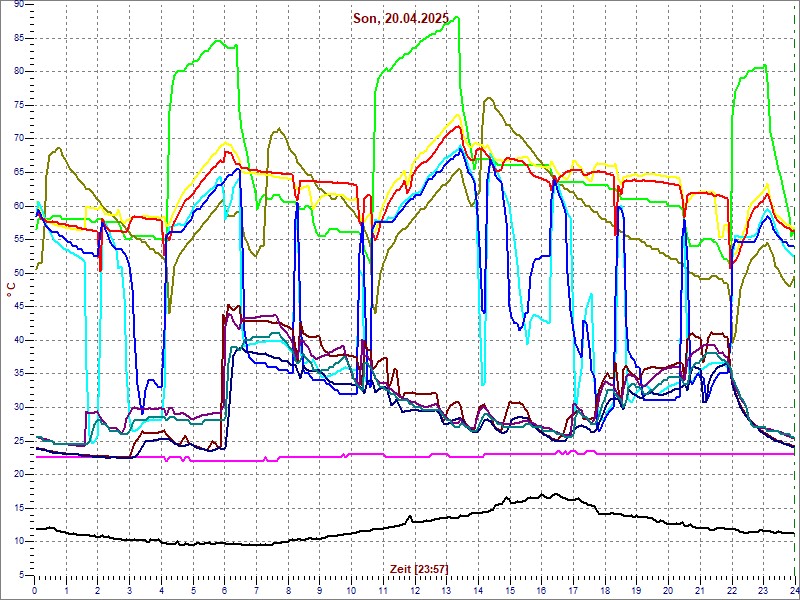Click black curve's peak near hour 16
Viewport: 800px width, 600px height.
[555, 494]
